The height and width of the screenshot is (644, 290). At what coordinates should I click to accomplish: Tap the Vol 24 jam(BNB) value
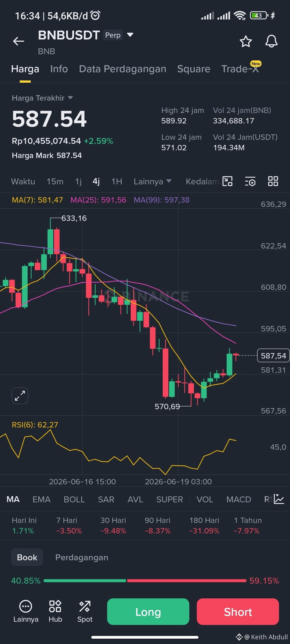pos(233,121)
